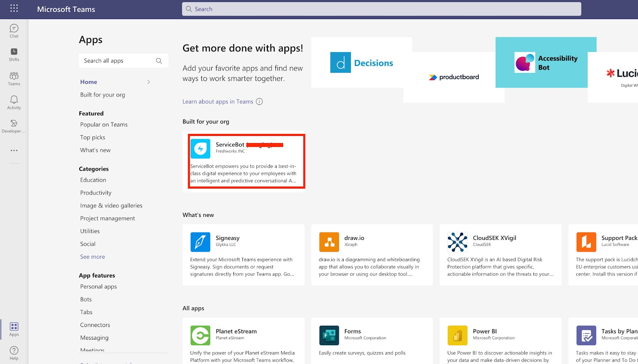
Task: Open the productboard banner tile
Action: point(454,77)
